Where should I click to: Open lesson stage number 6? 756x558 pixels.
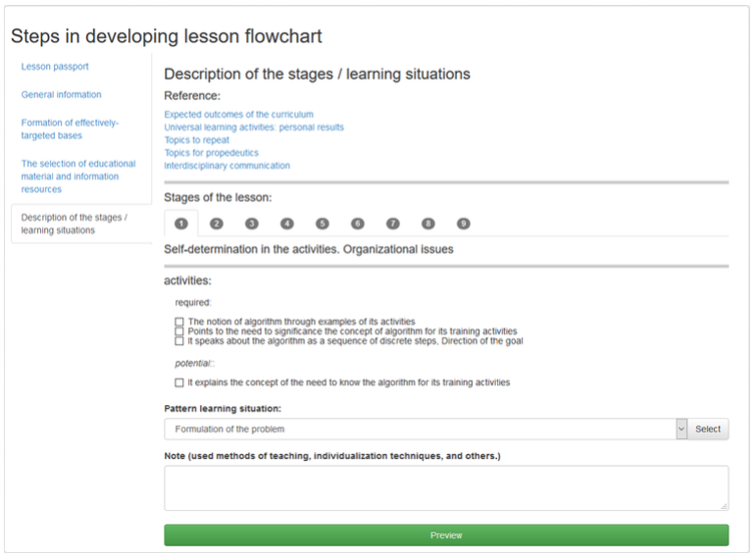(357, 224)
